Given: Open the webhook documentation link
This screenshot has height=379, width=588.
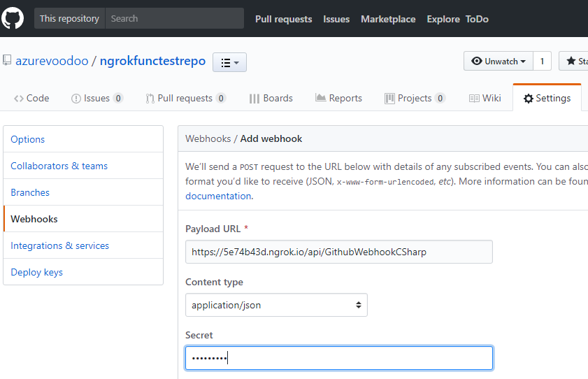Looking at the screenshot, I should click(218, 196).
